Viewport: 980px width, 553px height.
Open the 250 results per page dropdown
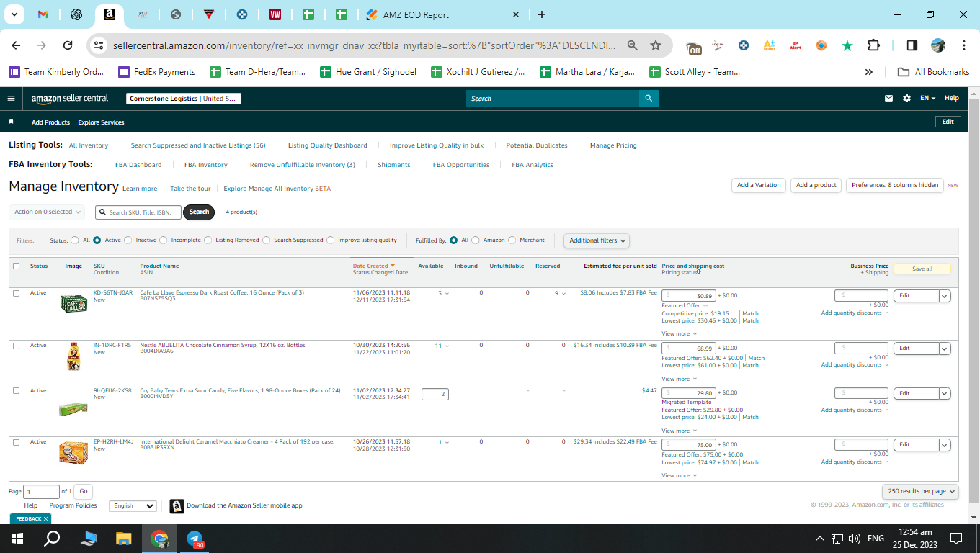(x=920, y=491)
